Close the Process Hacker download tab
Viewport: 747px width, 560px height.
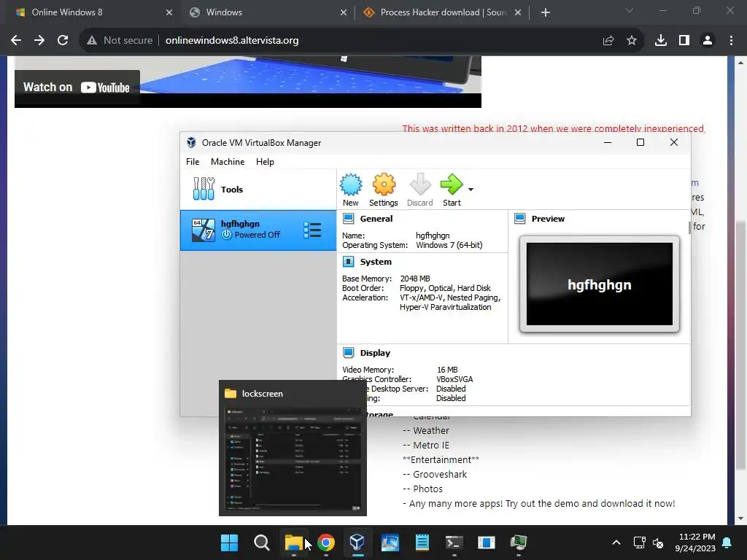(x=518, y=12)
